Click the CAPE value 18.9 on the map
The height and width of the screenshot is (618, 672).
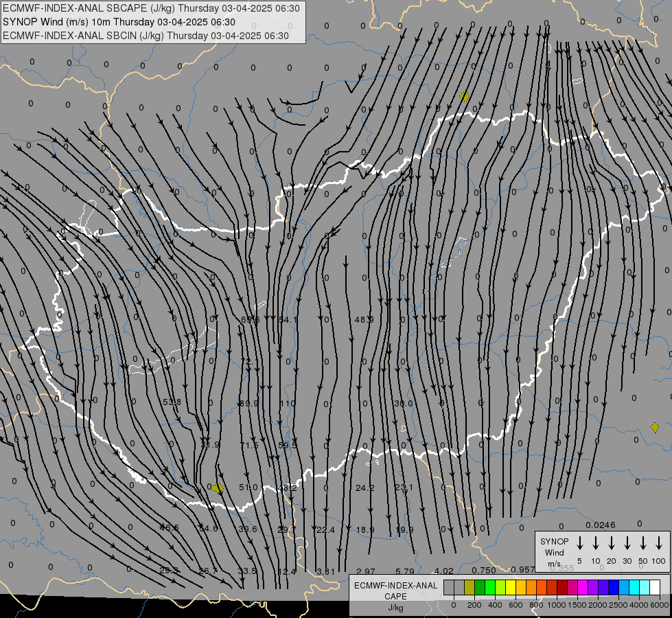[365, 529]
